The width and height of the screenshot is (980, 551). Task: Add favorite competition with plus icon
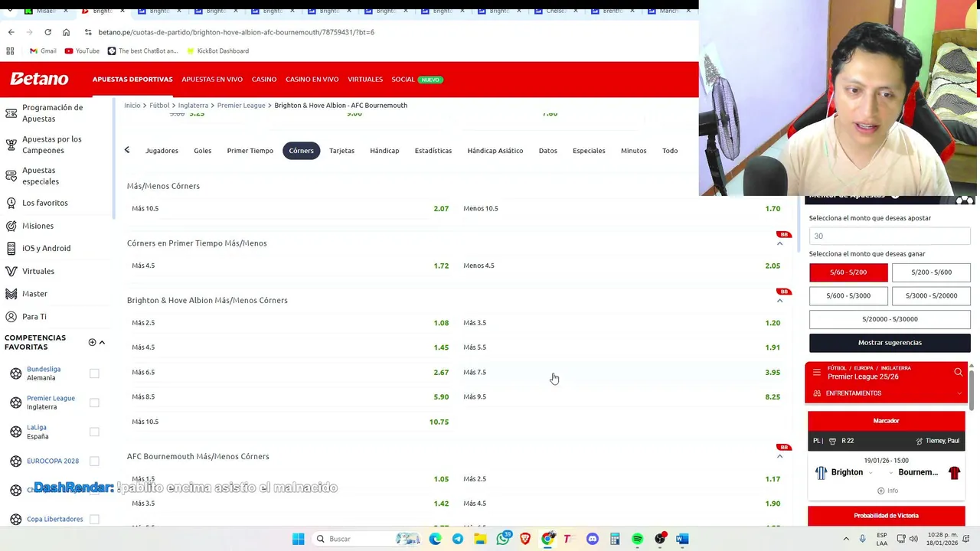pyautogui.click(x=92, y=342)
